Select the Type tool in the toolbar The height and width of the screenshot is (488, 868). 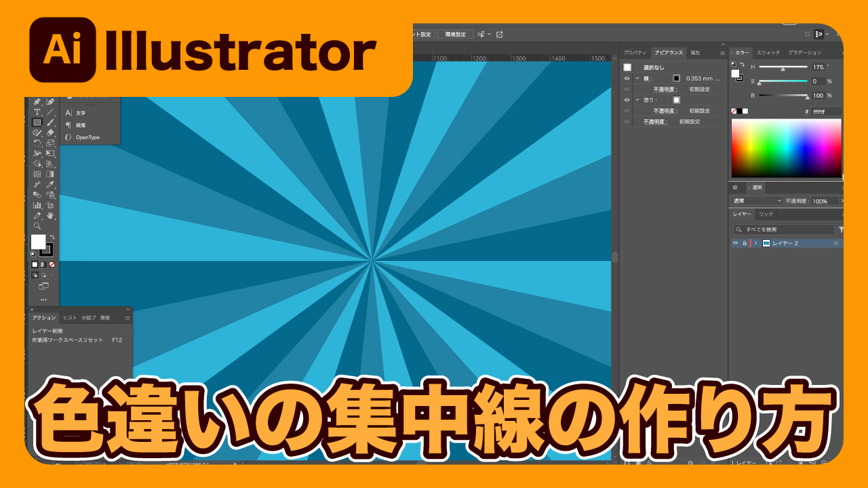(x=37, y=113)
